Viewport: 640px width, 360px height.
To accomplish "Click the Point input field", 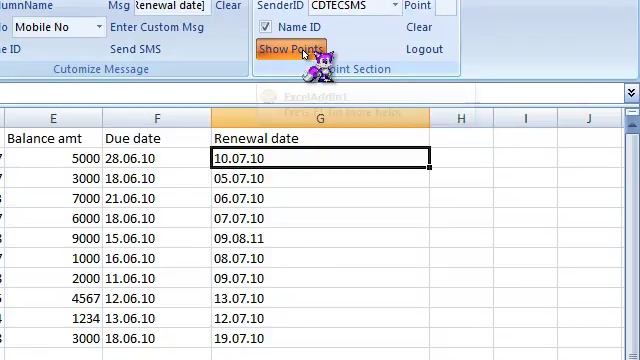I will 446,6.
